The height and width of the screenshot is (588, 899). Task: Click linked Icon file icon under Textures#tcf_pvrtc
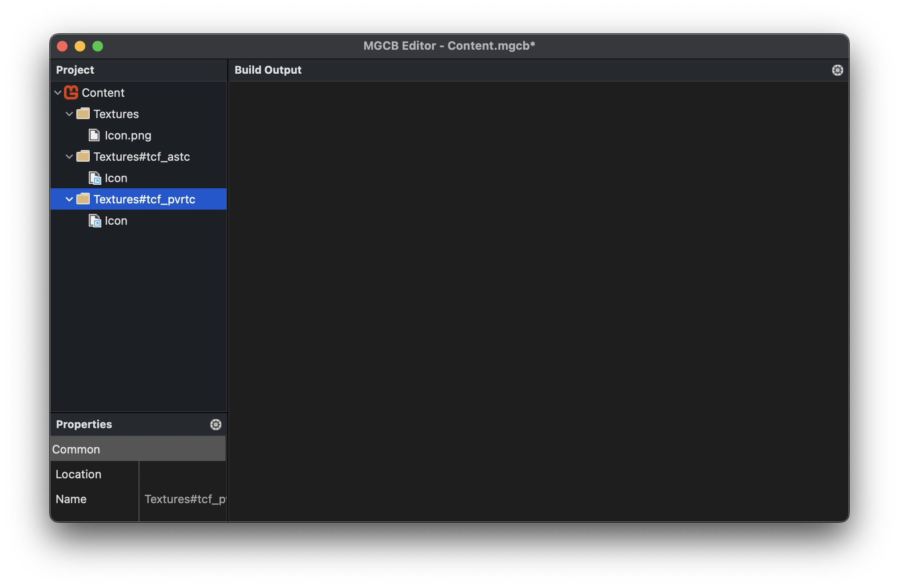tap(95, 220)
